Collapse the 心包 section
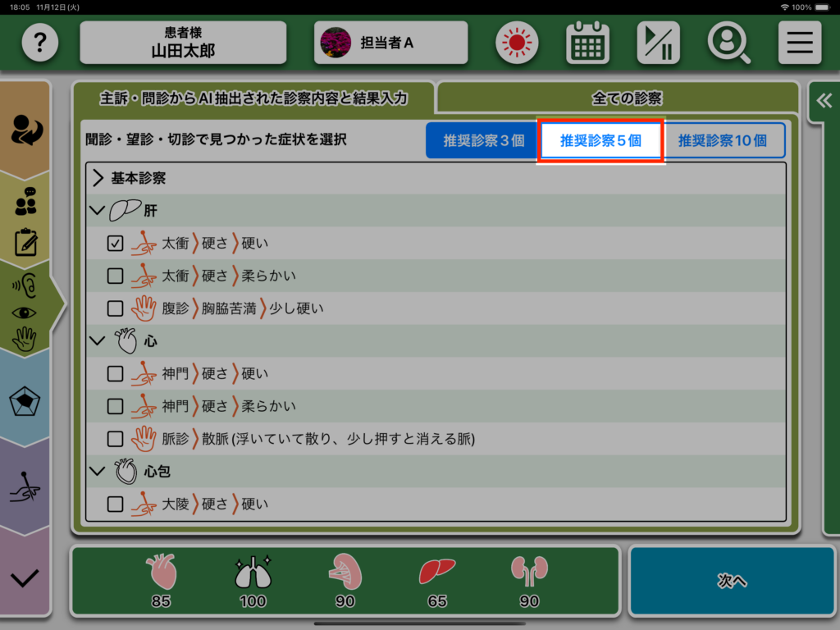 click(x=98, y=472)
